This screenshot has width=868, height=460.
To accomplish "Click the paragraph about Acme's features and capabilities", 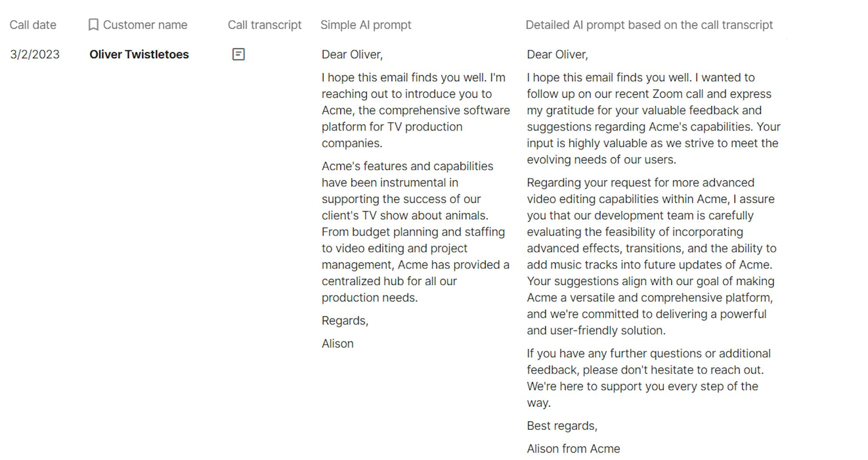I will point(415,232).
